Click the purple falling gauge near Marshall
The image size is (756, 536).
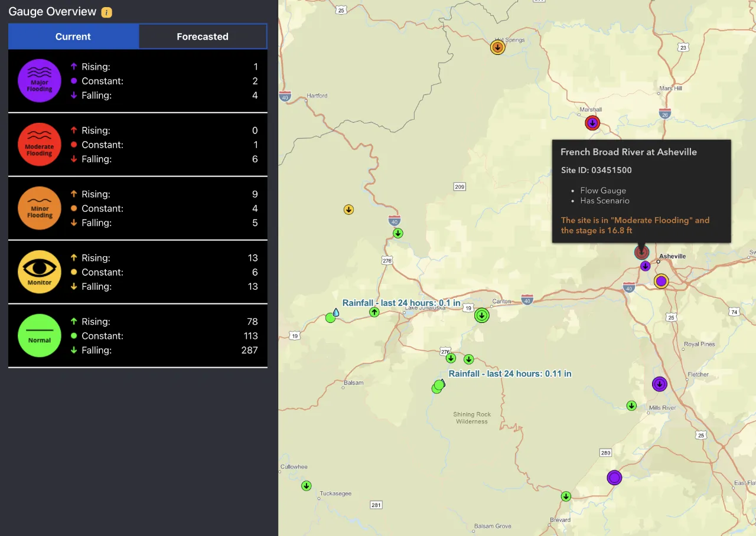pyautogui.click(x=592, y=123)
